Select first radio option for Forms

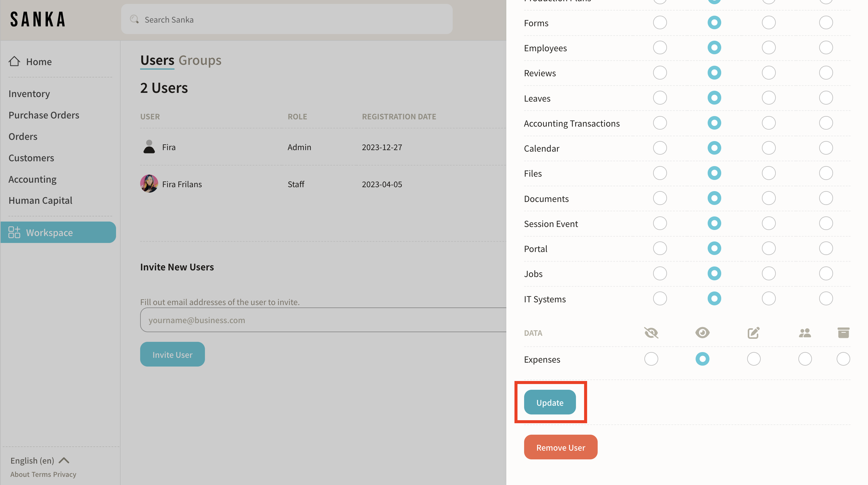click(x=660, y=23)
